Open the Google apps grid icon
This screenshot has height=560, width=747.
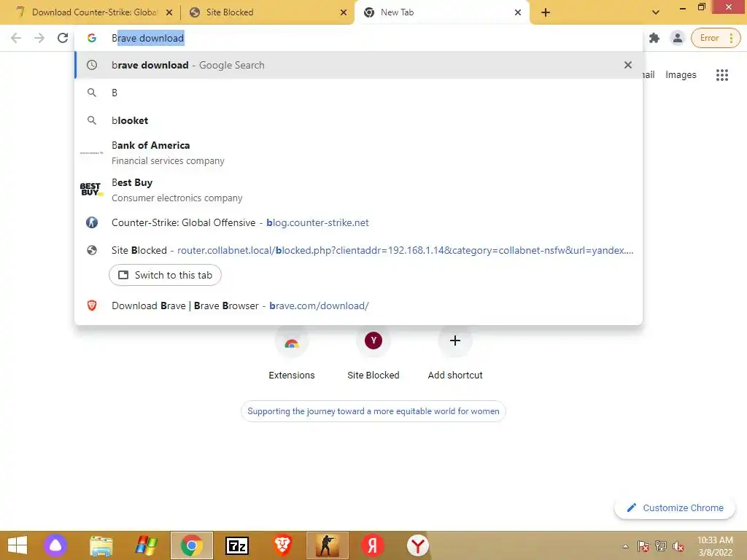(x=721, y=75)
